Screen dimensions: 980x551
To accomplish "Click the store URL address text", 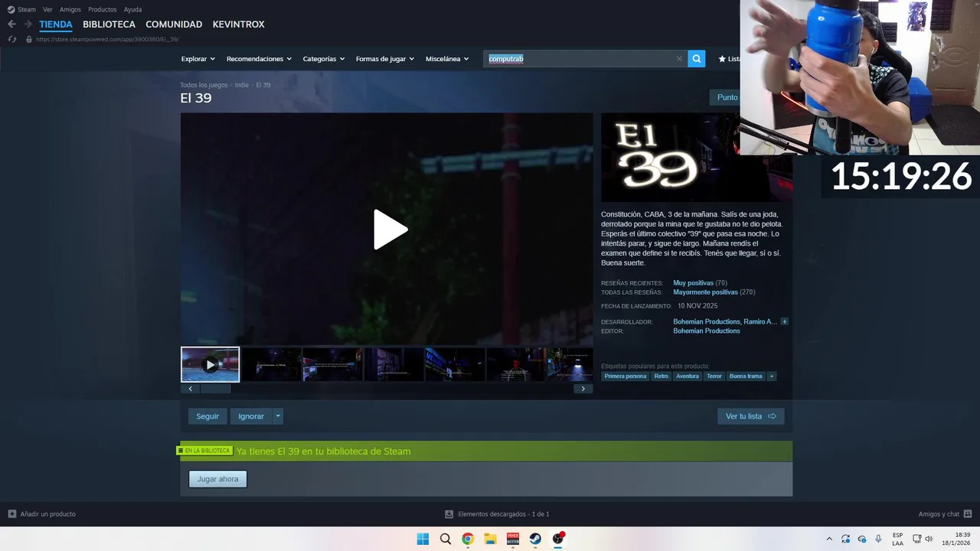I will click(x=107, y=39).
